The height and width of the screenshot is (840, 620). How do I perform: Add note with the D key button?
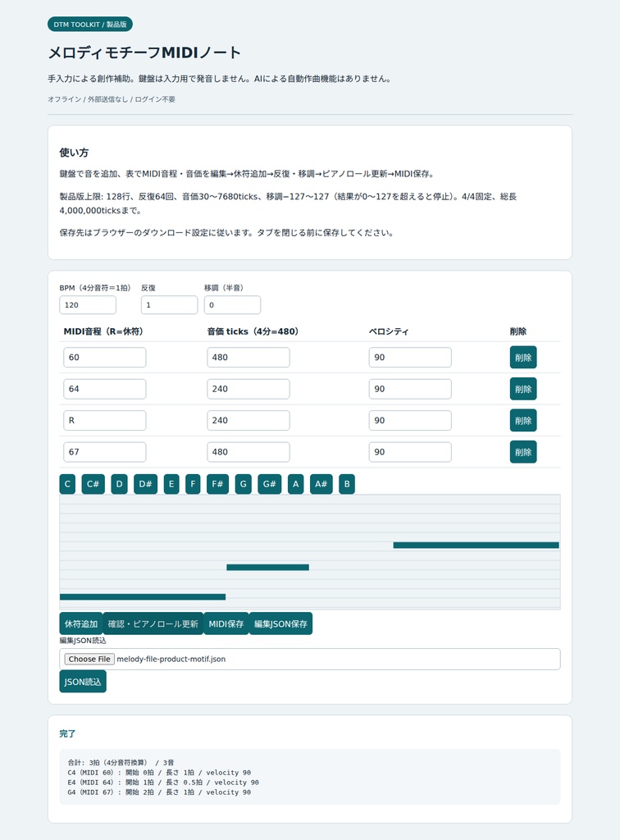pyautogui.click(x=119, y=484)
